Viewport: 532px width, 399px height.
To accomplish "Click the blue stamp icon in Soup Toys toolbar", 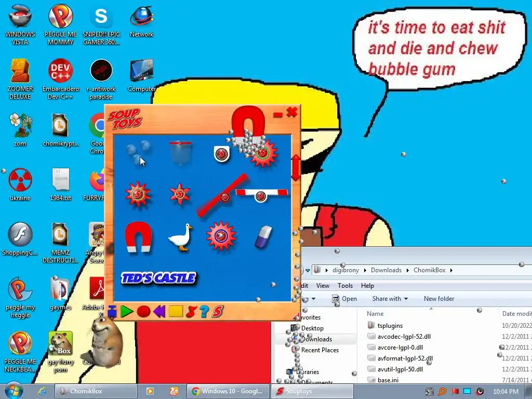I will point(112,312).
